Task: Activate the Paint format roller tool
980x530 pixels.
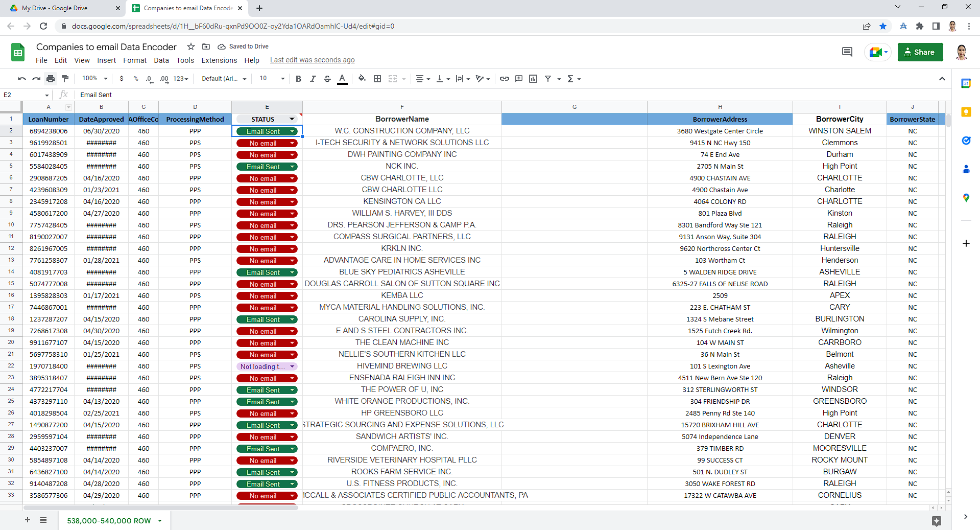Action: [65, 79]
